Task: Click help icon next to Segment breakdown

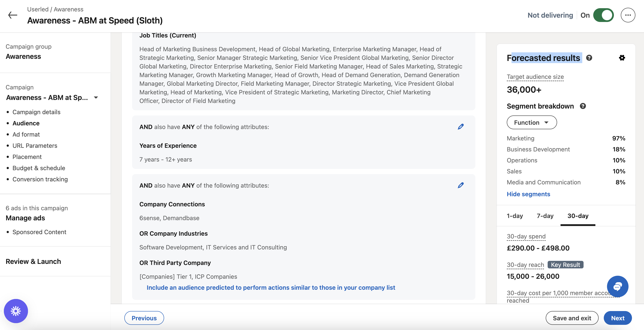Action: (583, 106)
